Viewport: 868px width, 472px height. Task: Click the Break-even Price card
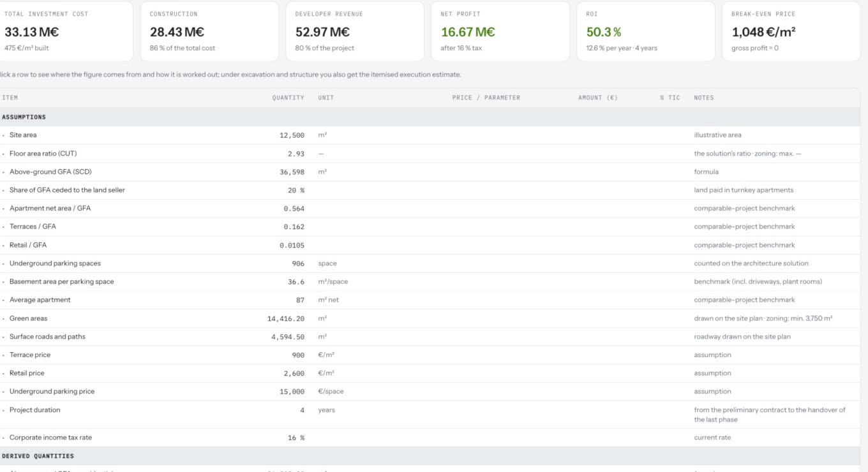791,31
